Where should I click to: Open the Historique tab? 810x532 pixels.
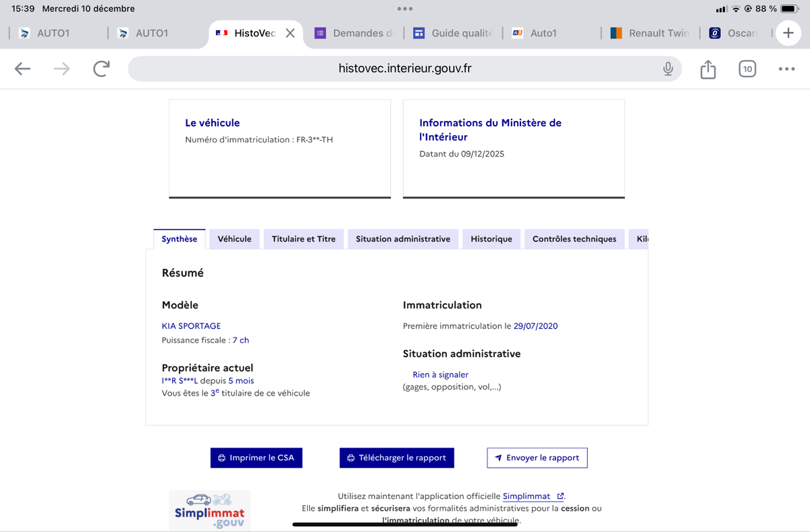point(491,239)
